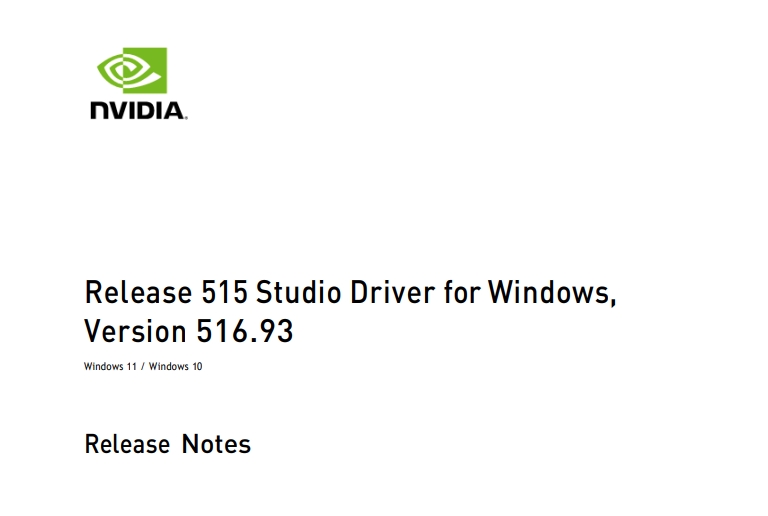The width and height of the screenshot is (768, 516).
Task: Click the word "for" in the title
Action: pos(462,292)
